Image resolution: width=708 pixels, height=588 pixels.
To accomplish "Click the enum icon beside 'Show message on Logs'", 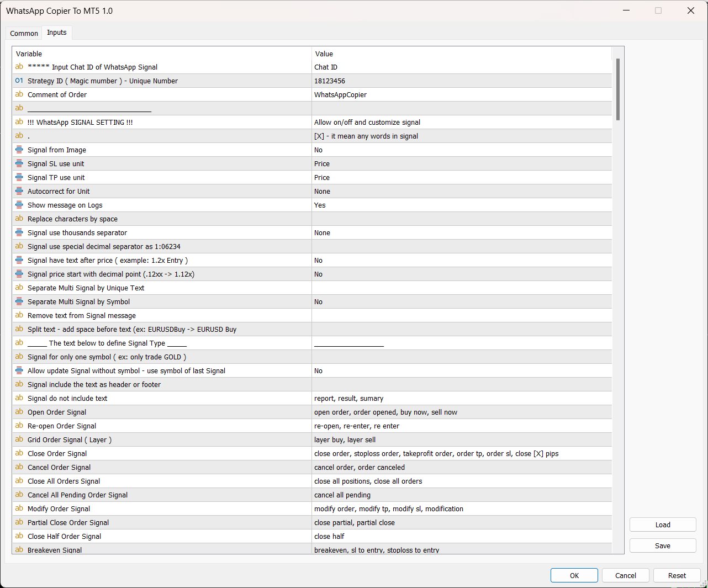I will click(19, 205).
